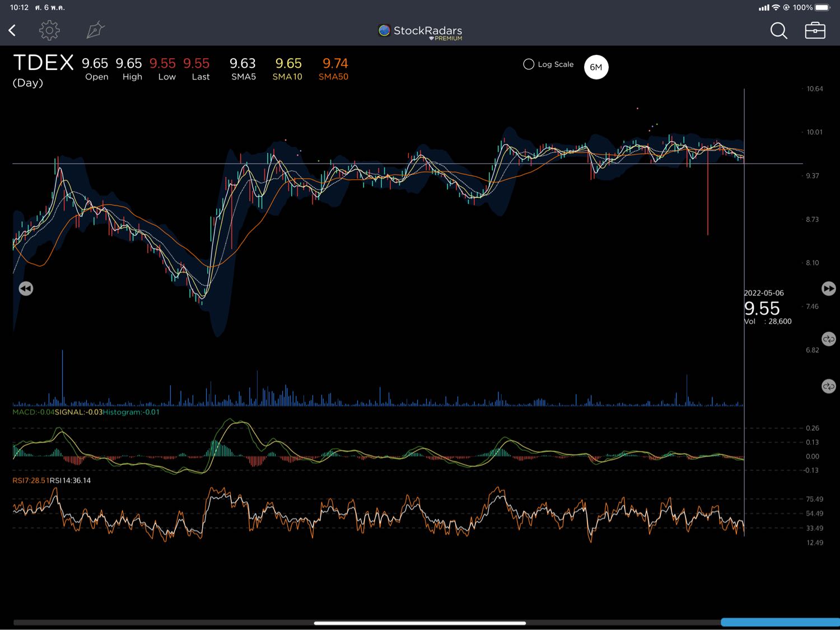Open the 6M time range selector

pos(596,67)
